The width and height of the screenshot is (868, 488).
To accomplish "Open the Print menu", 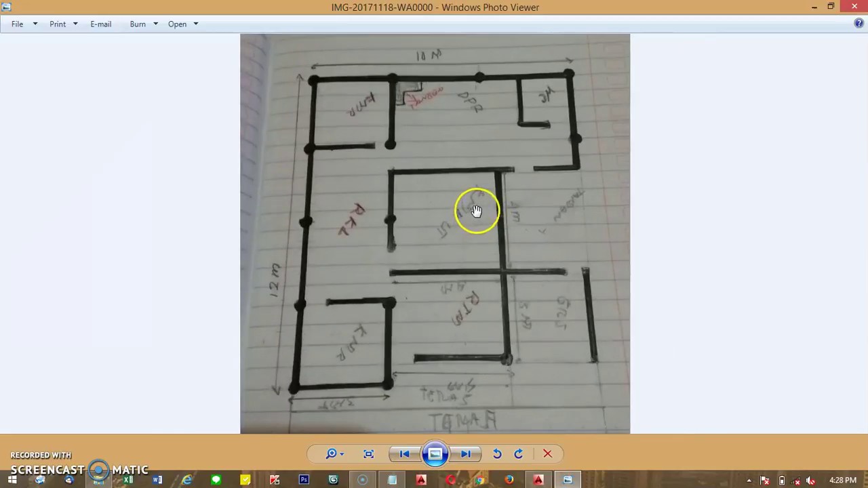I will 58,24.
